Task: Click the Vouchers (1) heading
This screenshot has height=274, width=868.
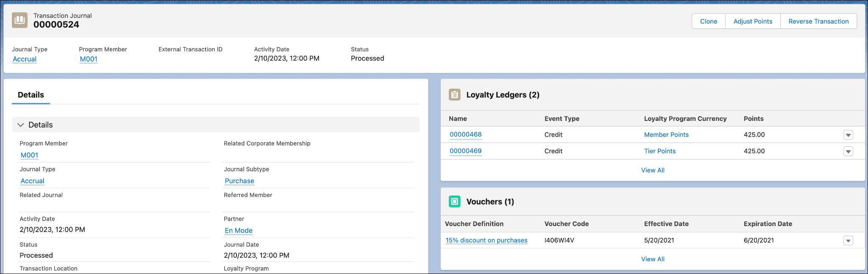Action: (490, 201)
